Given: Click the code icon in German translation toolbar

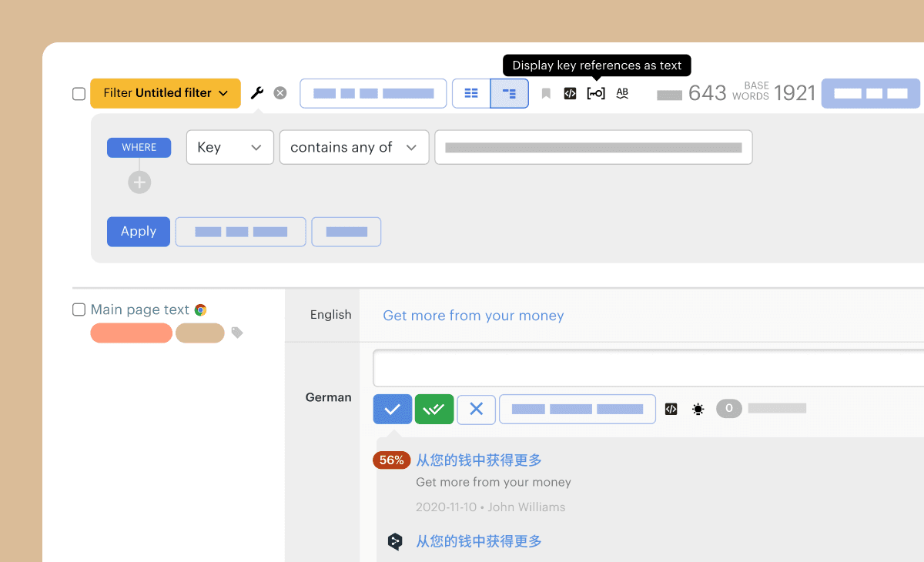Looking at the screenshot, I should (x=671, y=410).
